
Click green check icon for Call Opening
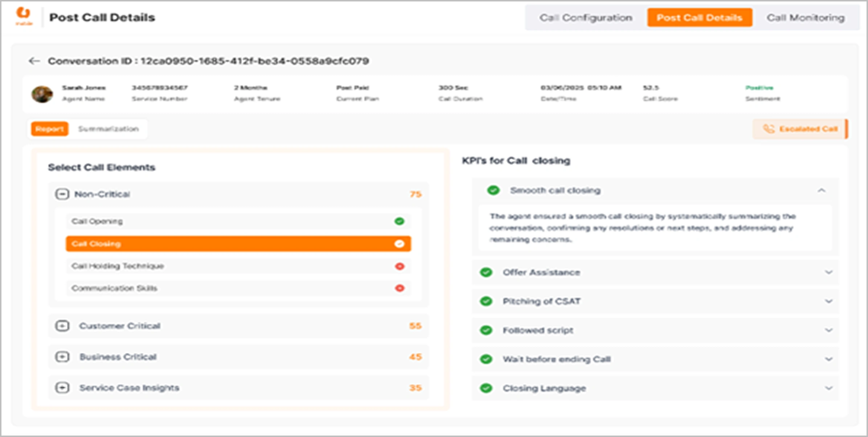tap(400, 221)
